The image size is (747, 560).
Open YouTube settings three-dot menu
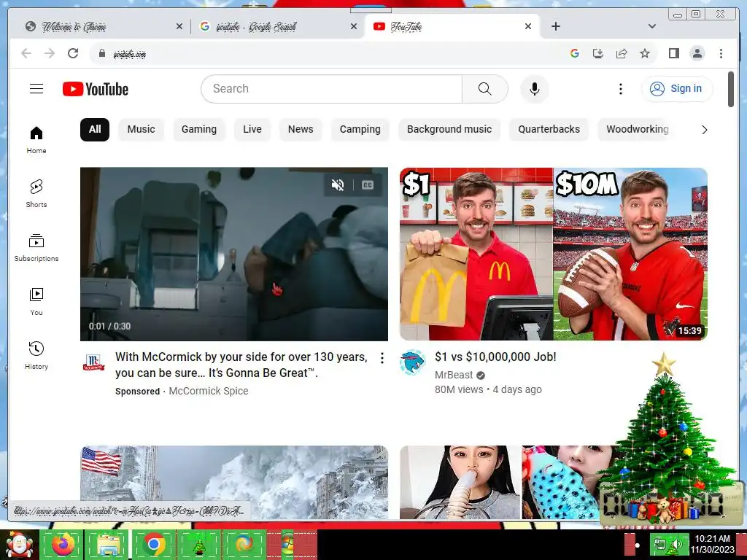click(620, 89)
